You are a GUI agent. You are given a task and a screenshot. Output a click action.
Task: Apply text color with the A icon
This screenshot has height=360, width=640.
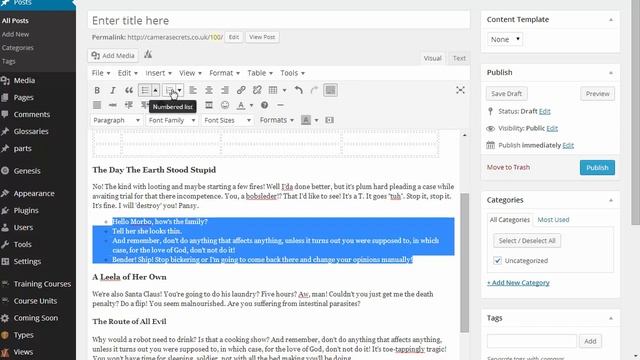(241, 105)
